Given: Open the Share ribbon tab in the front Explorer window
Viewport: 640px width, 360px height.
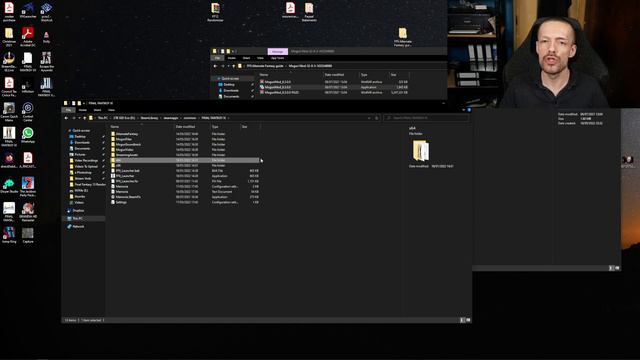Looking at the screenshot, I should pyautogui.click(x=97, y=110).
